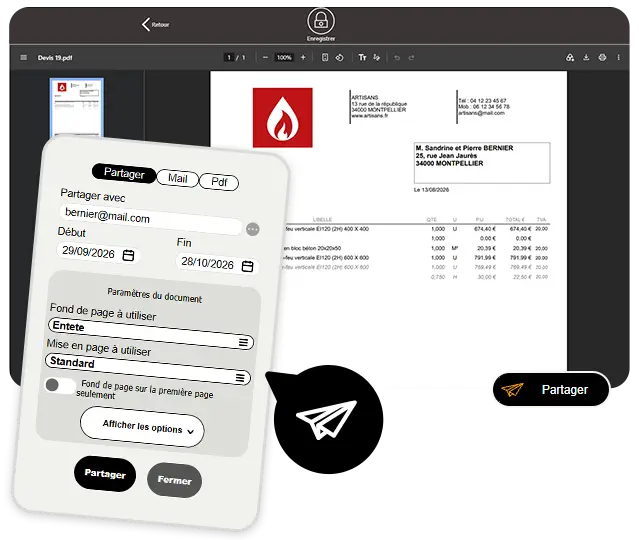Download the Devis 19 PDF
This screenshot has height=540, width=639.
[586, 57]
